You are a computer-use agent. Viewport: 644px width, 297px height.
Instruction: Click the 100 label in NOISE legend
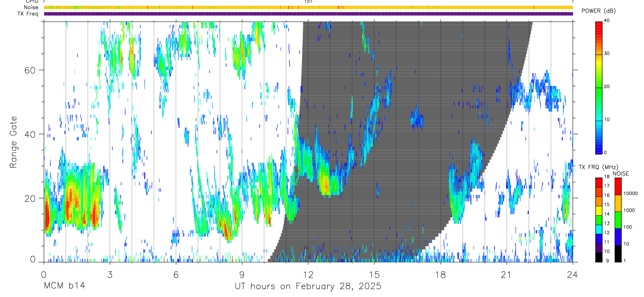(x=628, y=227)
